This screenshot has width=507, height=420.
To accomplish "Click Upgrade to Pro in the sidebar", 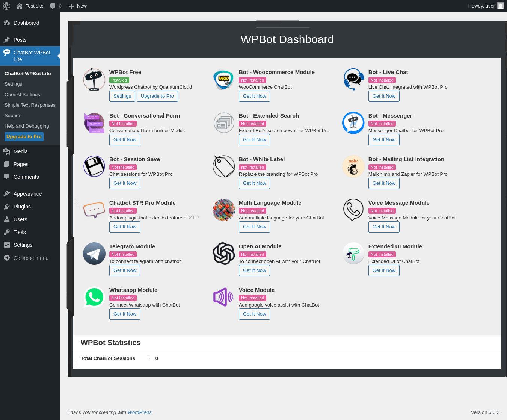I will click(x=24, y=137).
